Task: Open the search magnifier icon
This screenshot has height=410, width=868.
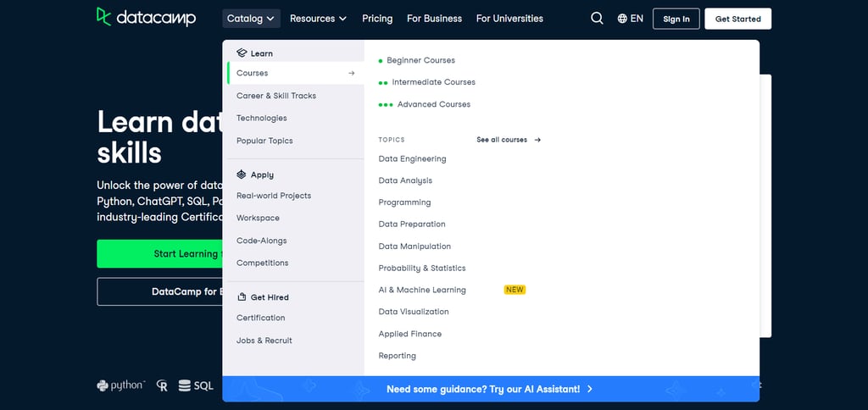Action: (597, 18)
